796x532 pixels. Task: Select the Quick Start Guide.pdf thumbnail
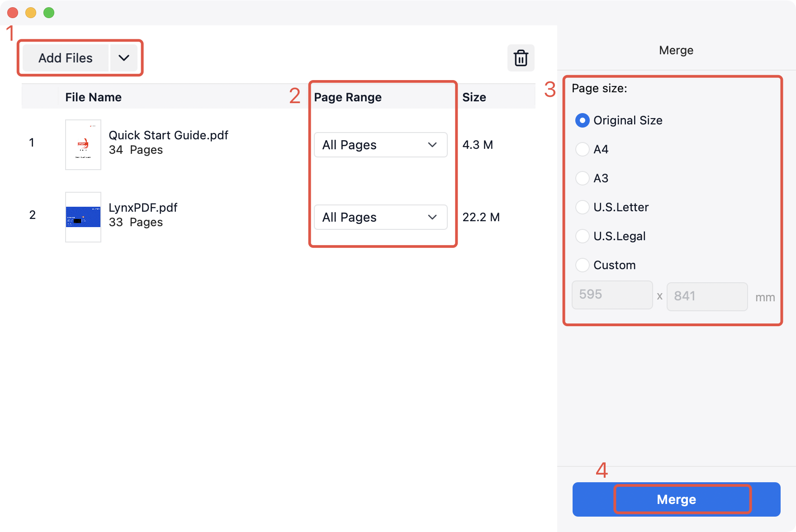83,145
